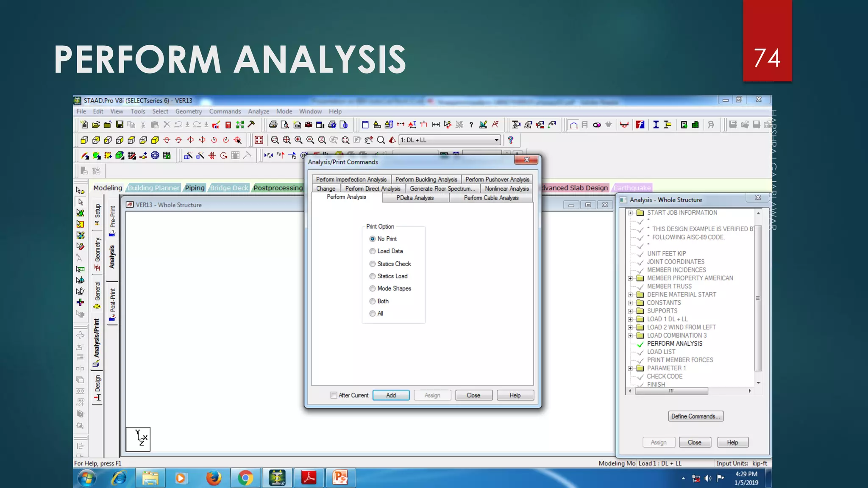Click the Fy load display icon
Viewport: 868px width, 488px height.
(280, 155)
